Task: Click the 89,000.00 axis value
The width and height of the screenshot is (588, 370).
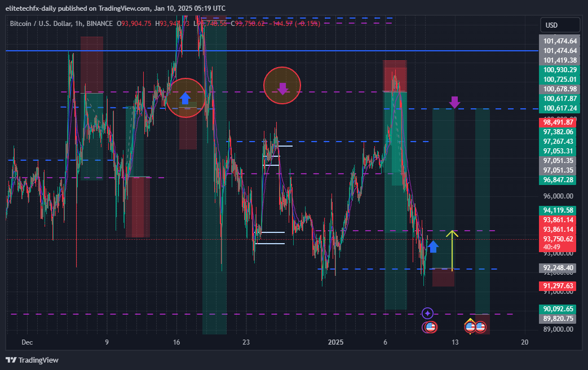Action: [558, 329]
